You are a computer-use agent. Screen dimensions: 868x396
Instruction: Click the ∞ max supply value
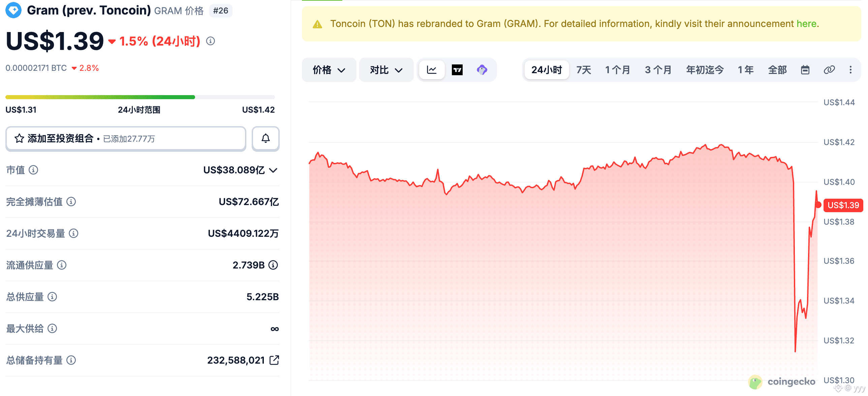click(x=275, y=329)
